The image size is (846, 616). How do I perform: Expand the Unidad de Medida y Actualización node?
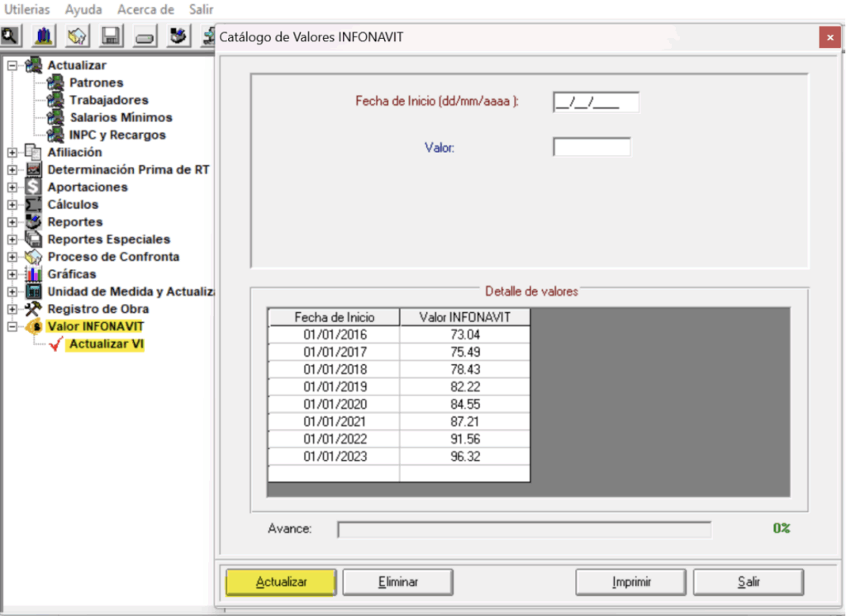point(12,291)
